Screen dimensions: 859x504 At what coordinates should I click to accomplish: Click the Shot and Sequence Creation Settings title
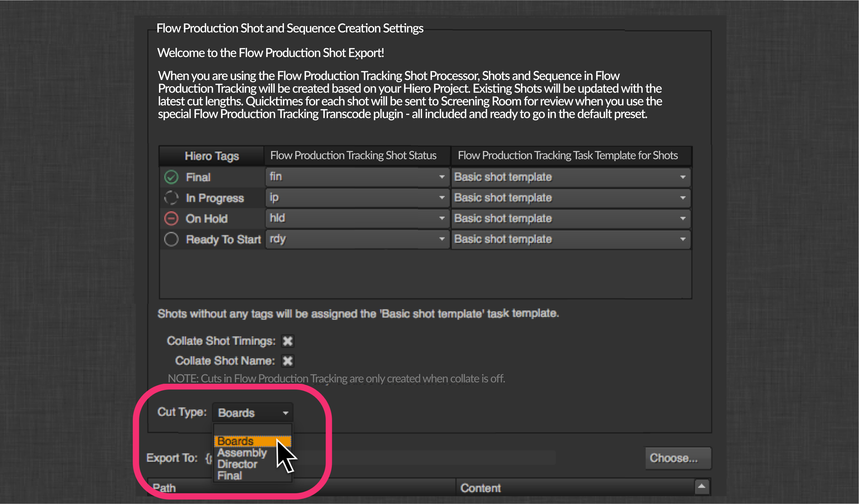(290, 28)
